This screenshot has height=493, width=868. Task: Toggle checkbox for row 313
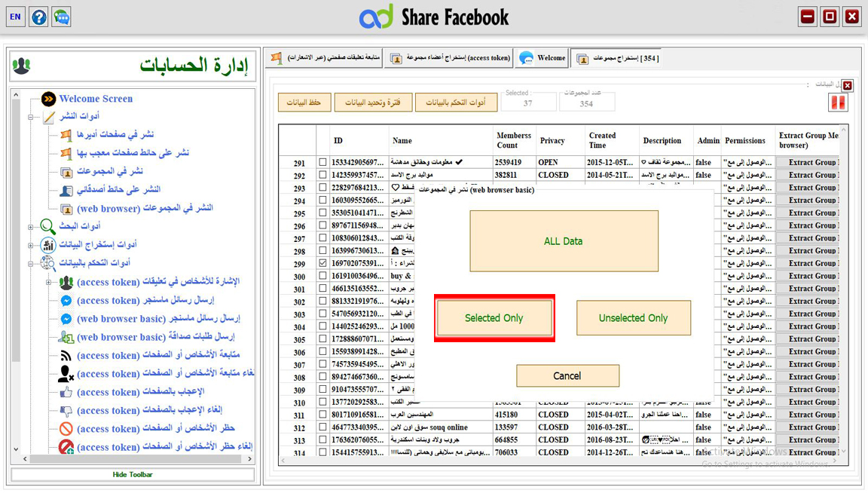(x=322, y=439)
